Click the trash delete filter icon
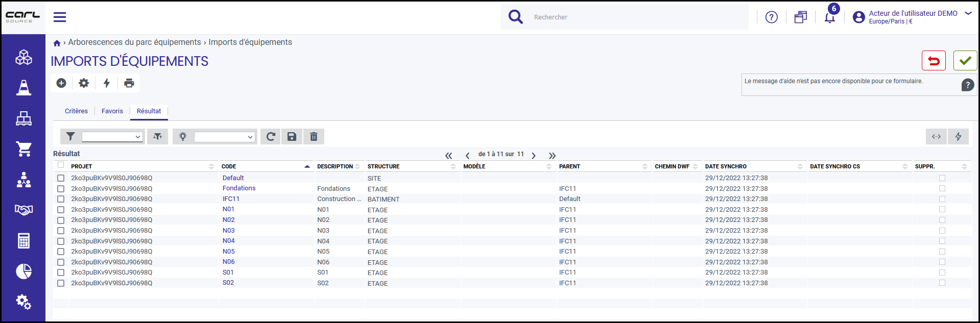Screen dimensions: 980x323 314,136
